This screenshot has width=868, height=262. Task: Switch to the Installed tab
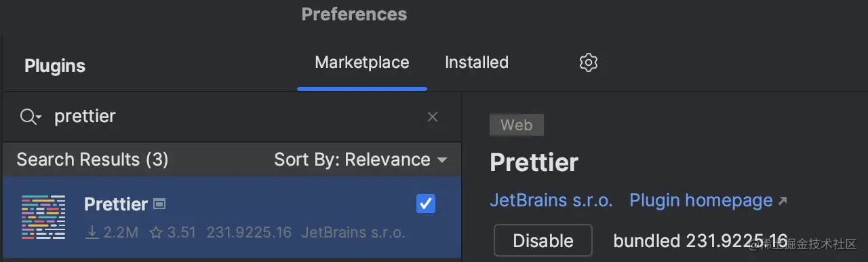[x=477, y=62]
